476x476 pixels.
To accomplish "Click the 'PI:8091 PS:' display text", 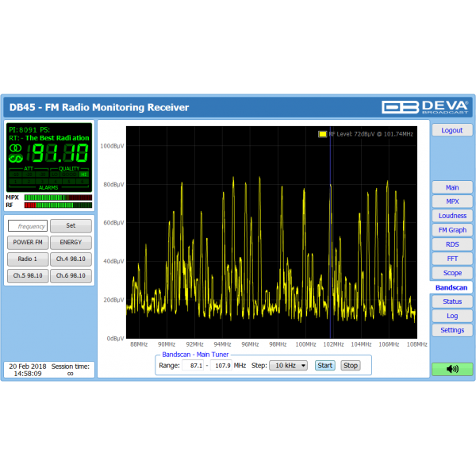I will pos(29,130).
